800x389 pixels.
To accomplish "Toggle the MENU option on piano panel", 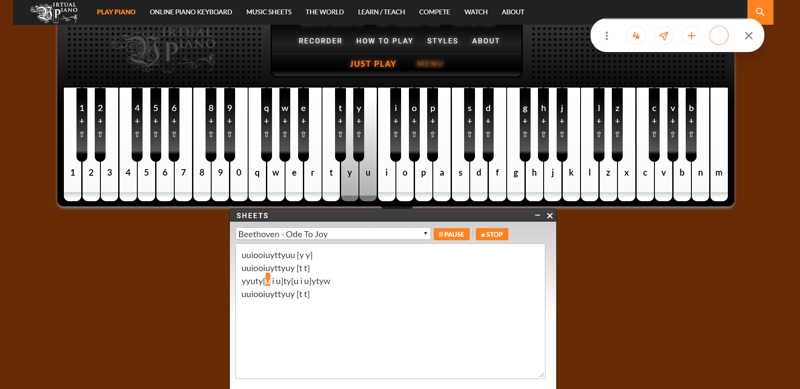I will click(430, 64).
